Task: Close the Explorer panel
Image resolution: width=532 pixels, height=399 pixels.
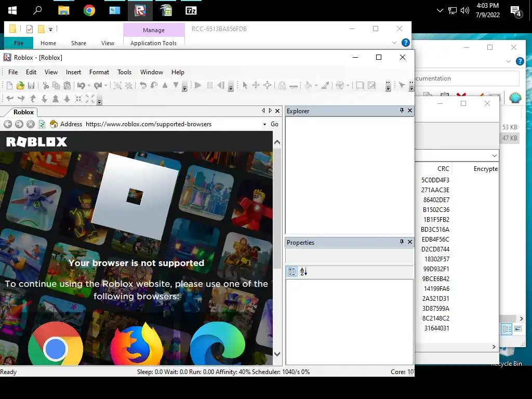Action: (x=410, y=110)
